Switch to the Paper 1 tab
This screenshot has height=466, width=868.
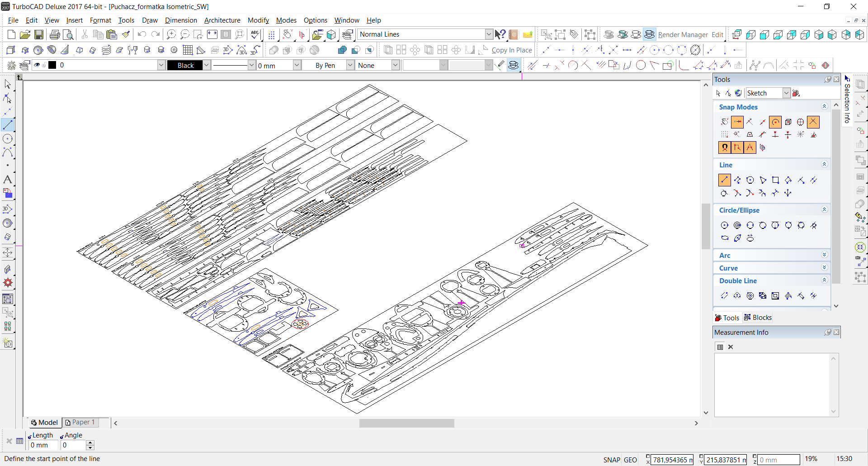click(x=80, y=422)
